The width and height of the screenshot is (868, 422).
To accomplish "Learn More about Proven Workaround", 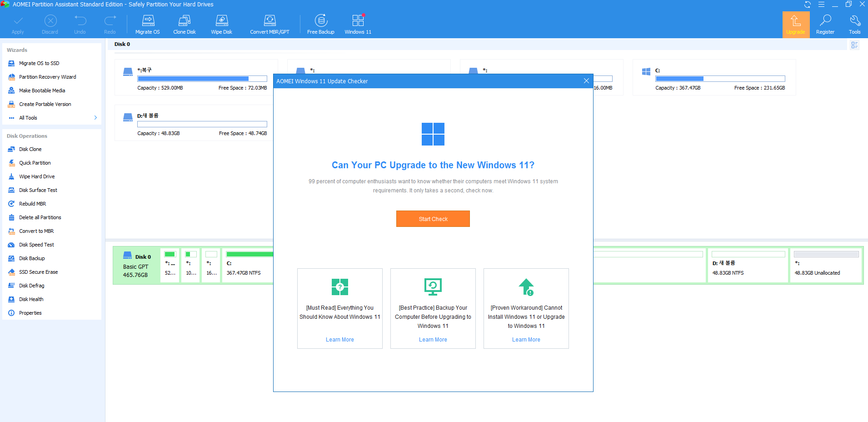I will click(526, 340).
